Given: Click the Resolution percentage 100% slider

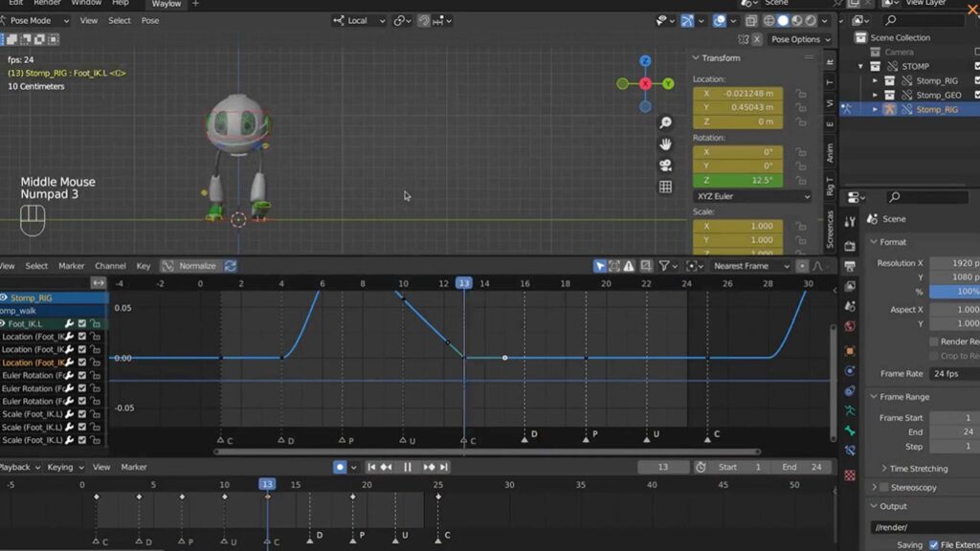Looking at the screenshot, I should (954, 292).
